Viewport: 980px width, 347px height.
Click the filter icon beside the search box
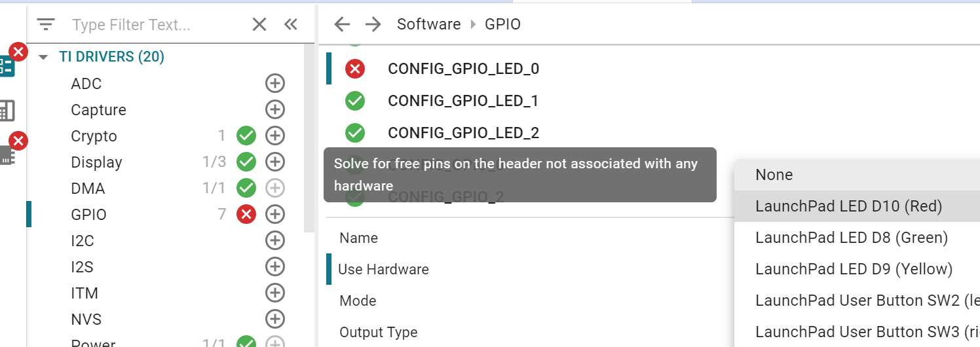(45, 25)
